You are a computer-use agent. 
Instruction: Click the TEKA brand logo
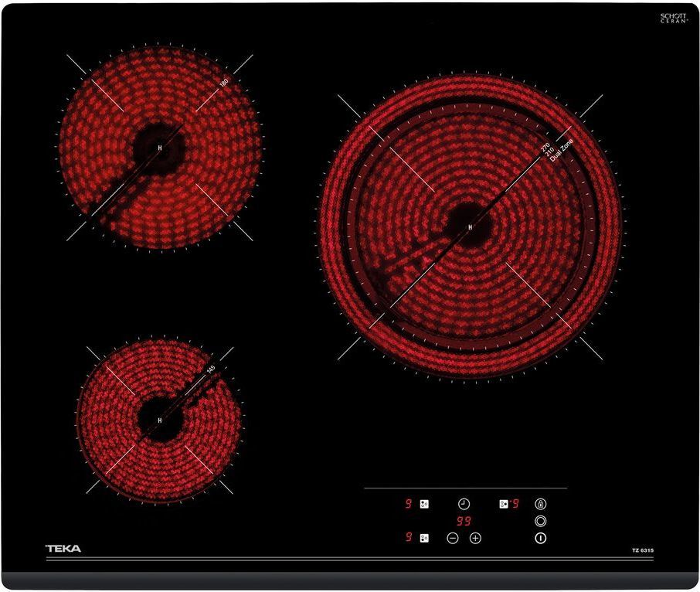63,549
